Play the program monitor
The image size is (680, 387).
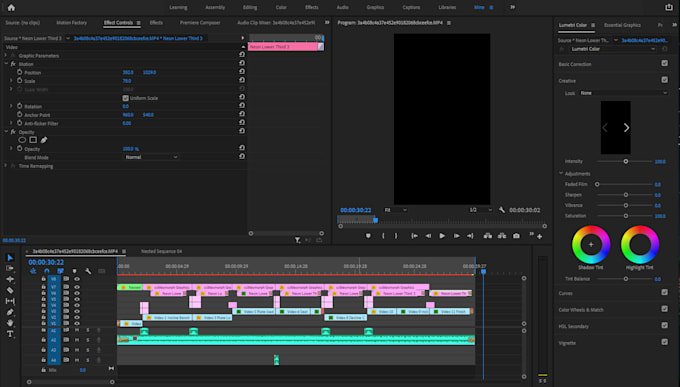click(x=442, y=236)
